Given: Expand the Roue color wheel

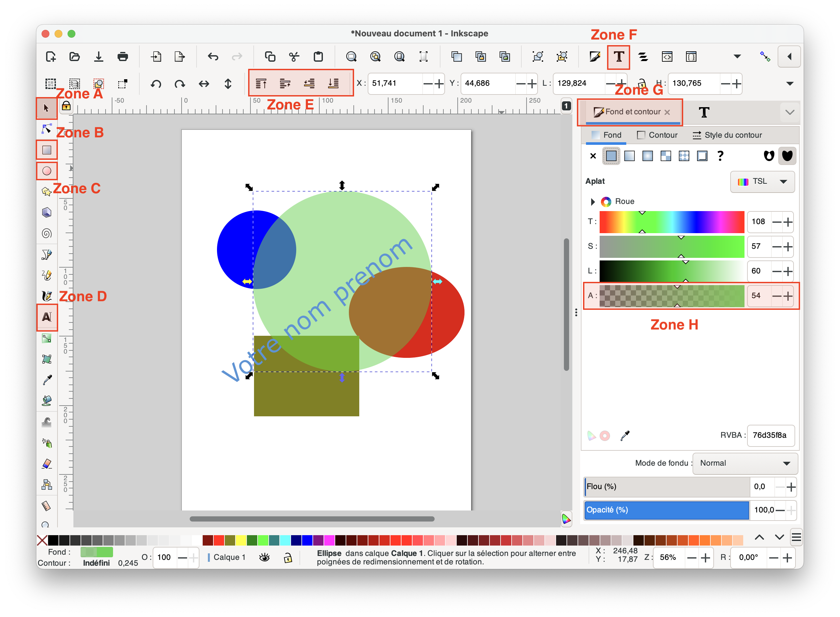Looking at the screenshot, I should [593, 202].
